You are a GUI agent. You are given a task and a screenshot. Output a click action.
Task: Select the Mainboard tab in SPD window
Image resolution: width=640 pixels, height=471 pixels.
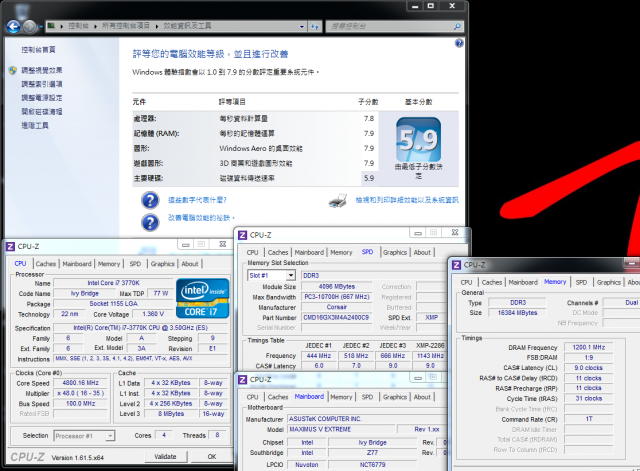[x=309, y=253]
